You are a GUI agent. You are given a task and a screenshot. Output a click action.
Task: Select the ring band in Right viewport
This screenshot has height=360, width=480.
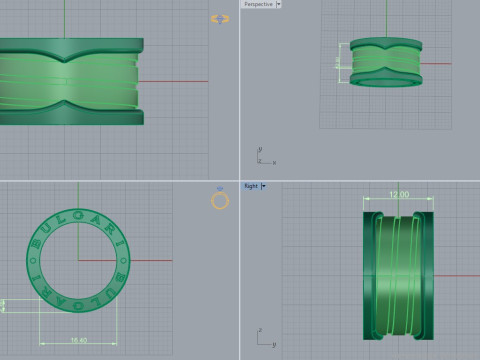coord(398,276)
